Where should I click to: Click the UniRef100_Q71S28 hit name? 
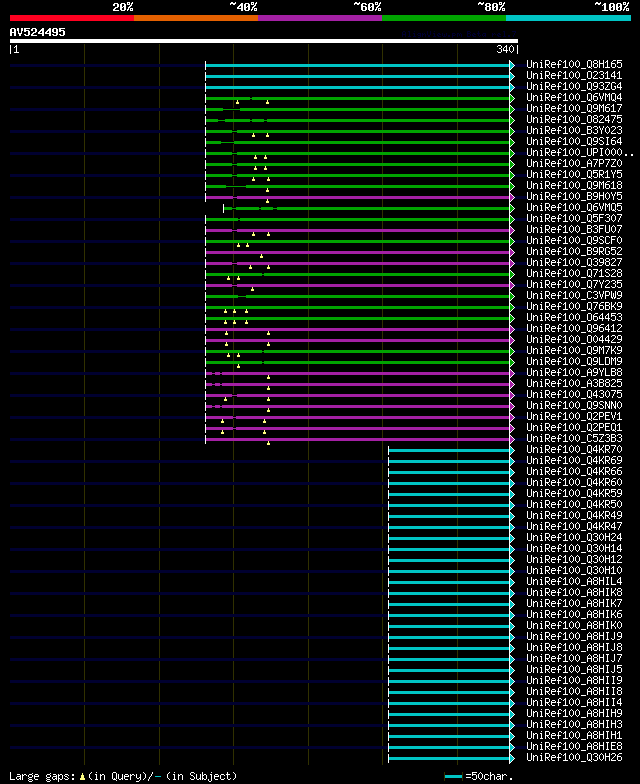point(574,274)
